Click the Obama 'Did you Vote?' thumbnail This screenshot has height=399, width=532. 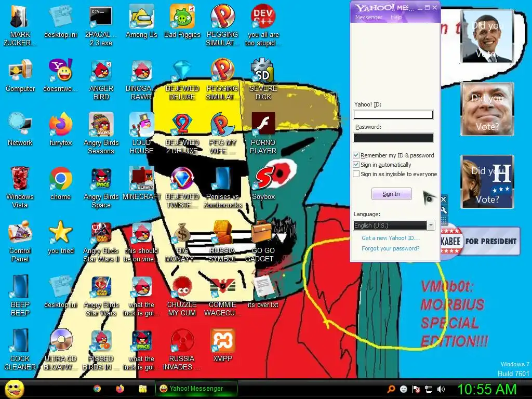tap(487, 36)
